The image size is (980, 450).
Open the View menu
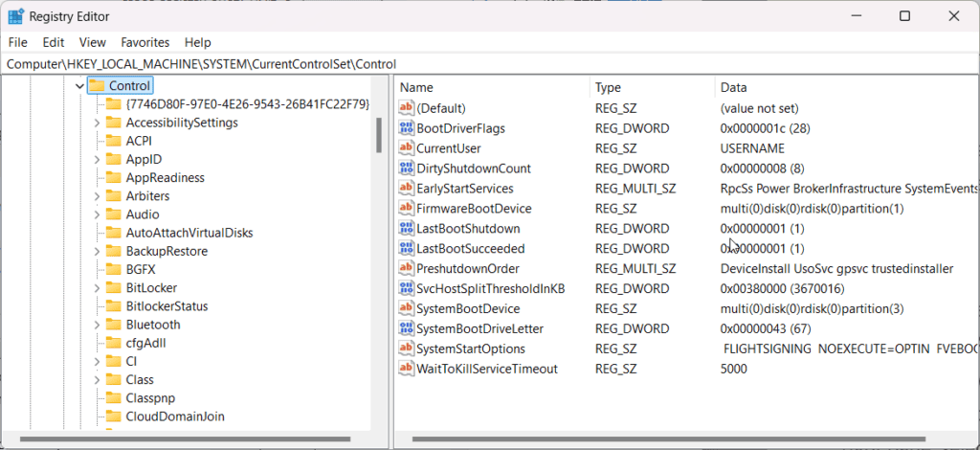(93, 42)
